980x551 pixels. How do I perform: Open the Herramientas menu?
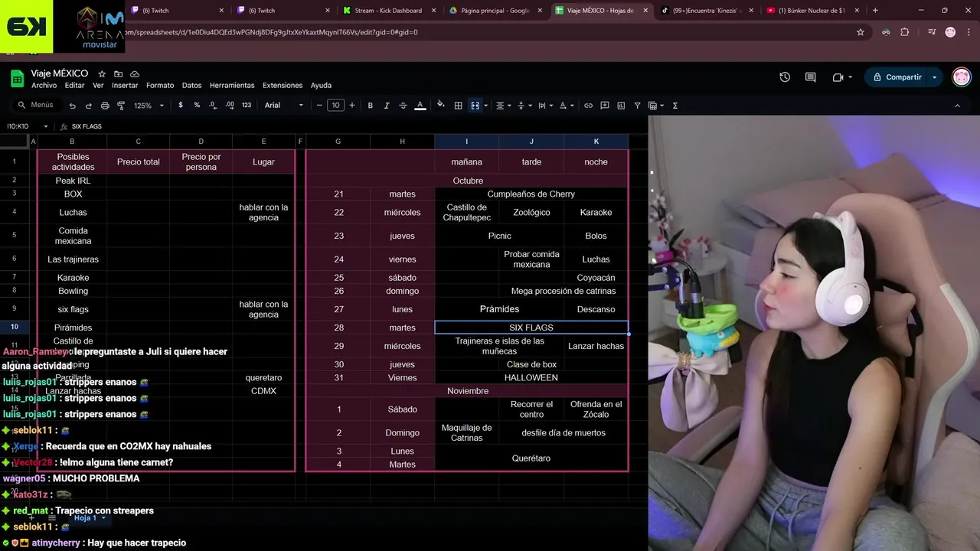click(232, 86)
